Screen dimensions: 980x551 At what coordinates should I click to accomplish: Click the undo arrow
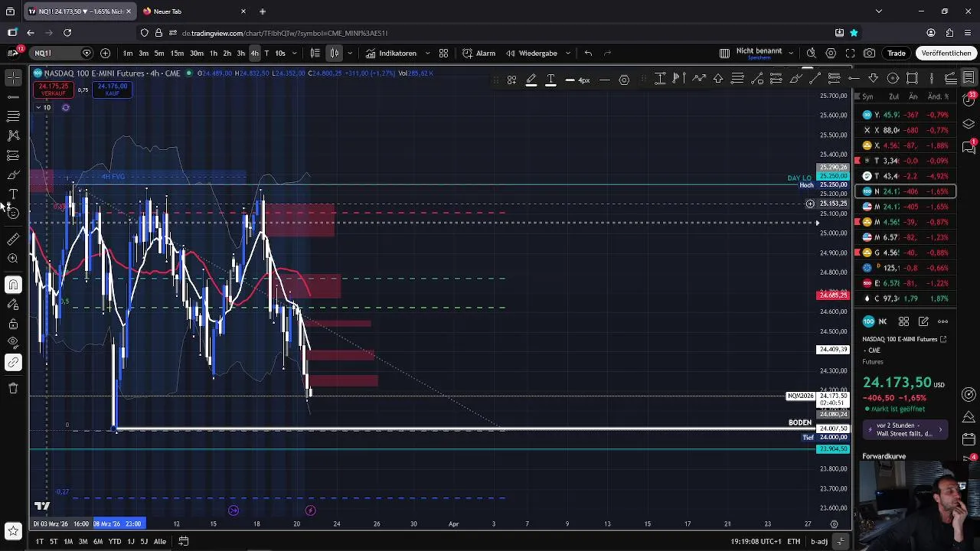pos(588,53)
